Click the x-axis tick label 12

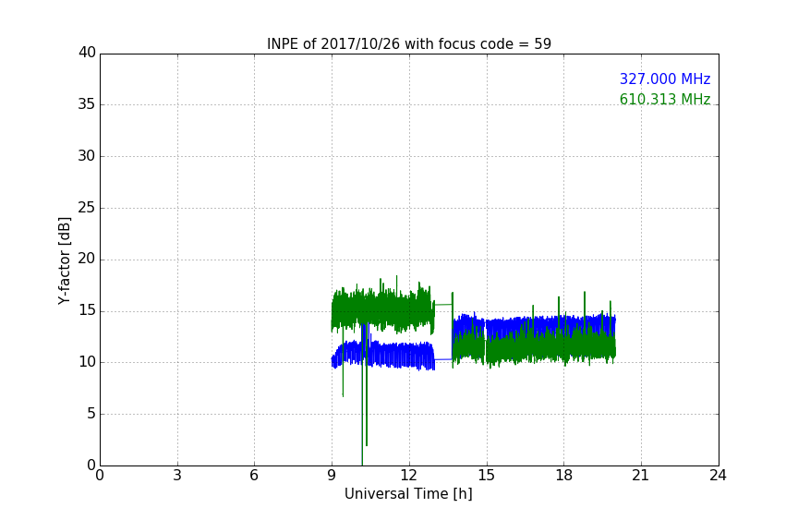tap(409, 476)
